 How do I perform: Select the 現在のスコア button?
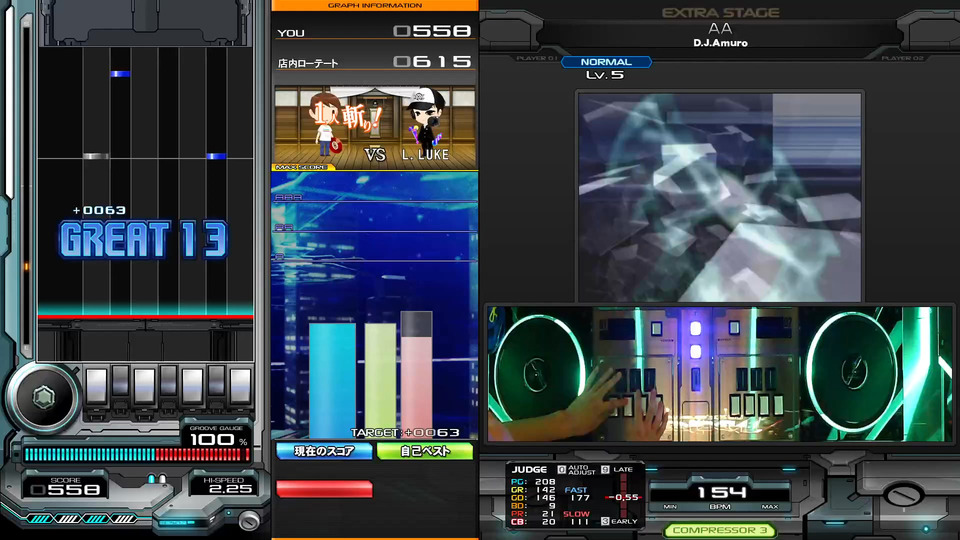[324, 451]
